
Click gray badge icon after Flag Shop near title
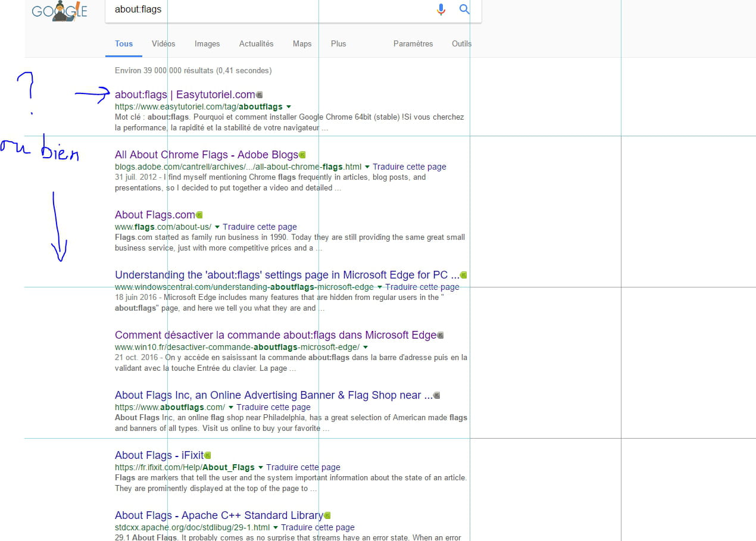(437, 395)
